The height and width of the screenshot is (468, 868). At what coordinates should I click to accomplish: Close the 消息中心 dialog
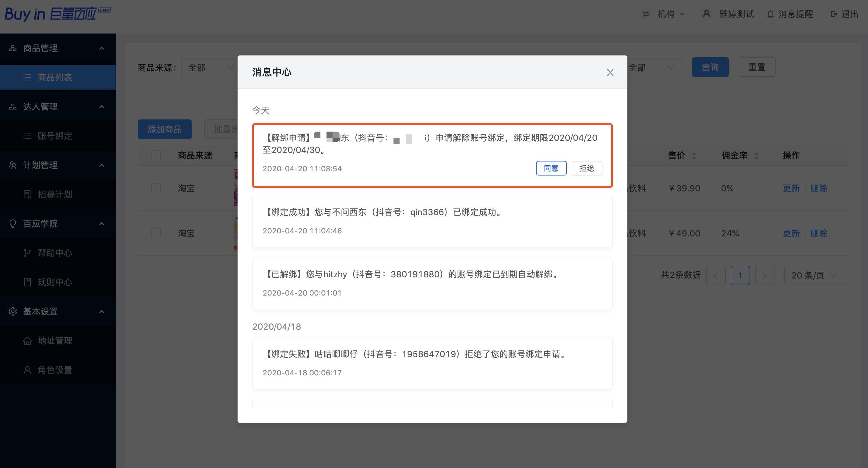[610, 72]
